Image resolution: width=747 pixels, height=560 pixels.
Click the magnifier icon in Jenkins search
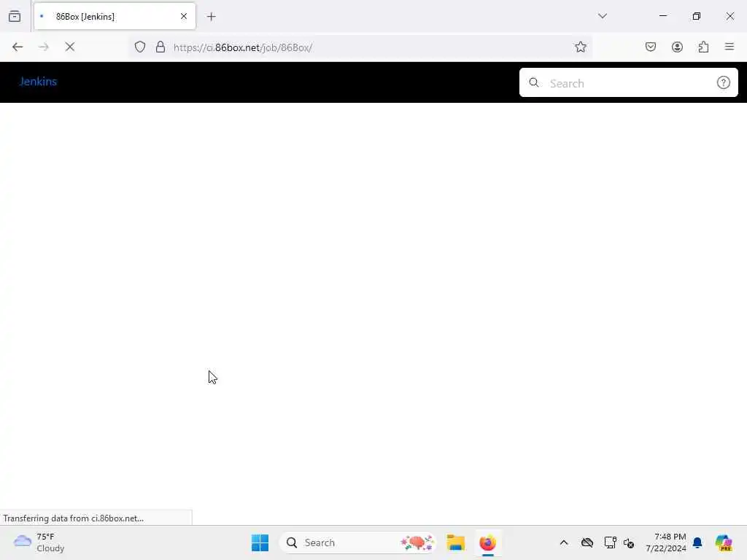[x=534, y=83]
